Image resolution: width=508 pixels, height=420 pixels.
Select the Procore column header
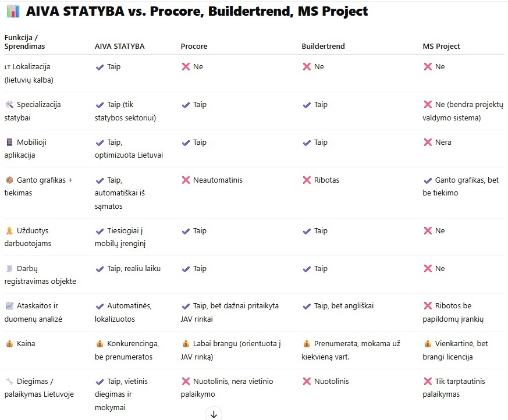pyautogui.click(x=194, y=47)
